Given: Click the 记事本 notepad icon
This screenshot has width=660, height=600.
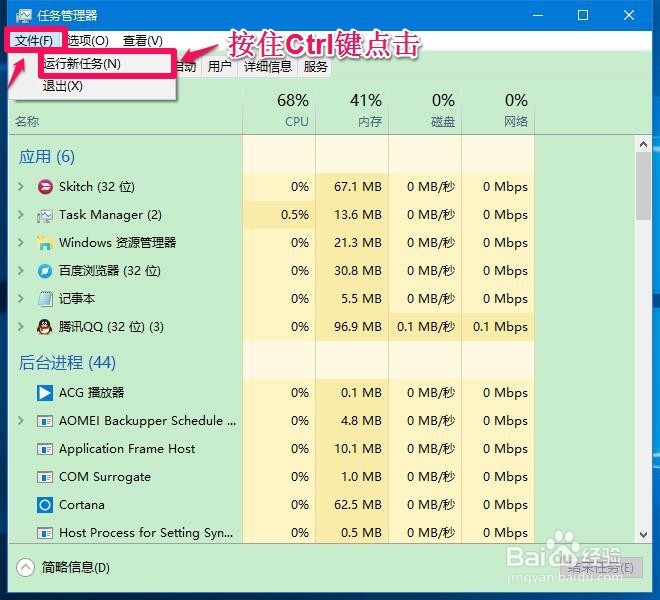Looking at the screenshot, I should (x=45, y=299).
